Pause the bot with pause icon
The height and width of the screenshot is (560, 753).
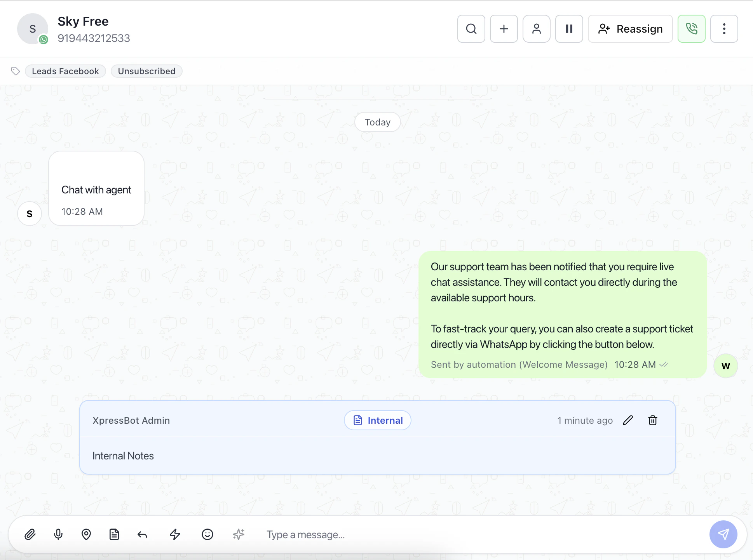(x=569, y=29)
